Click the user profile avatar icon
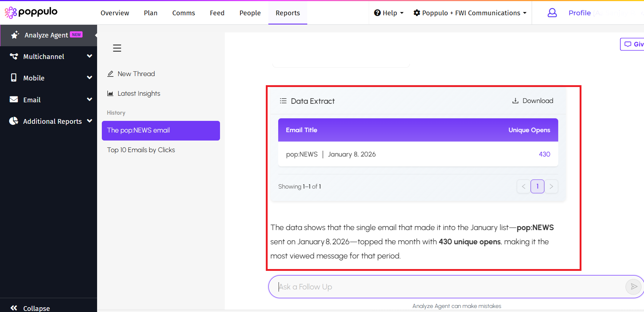 click(552, 13)
